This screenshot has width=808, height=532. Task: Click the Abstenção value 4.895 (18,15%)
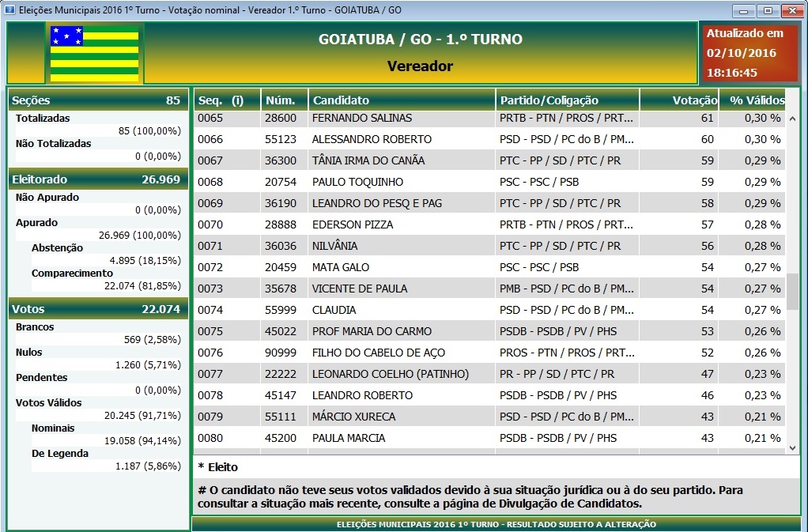click(145, 261)
